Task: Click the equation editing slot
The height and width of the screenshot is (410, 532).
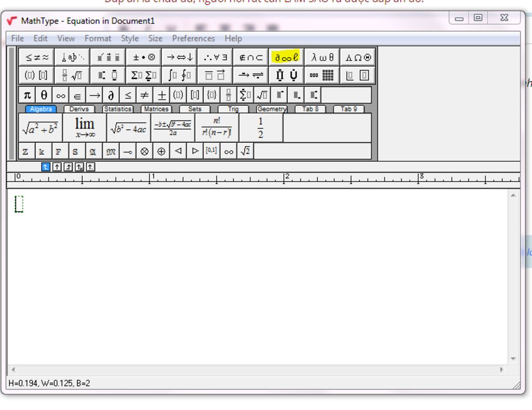Action: click(19, 204)
